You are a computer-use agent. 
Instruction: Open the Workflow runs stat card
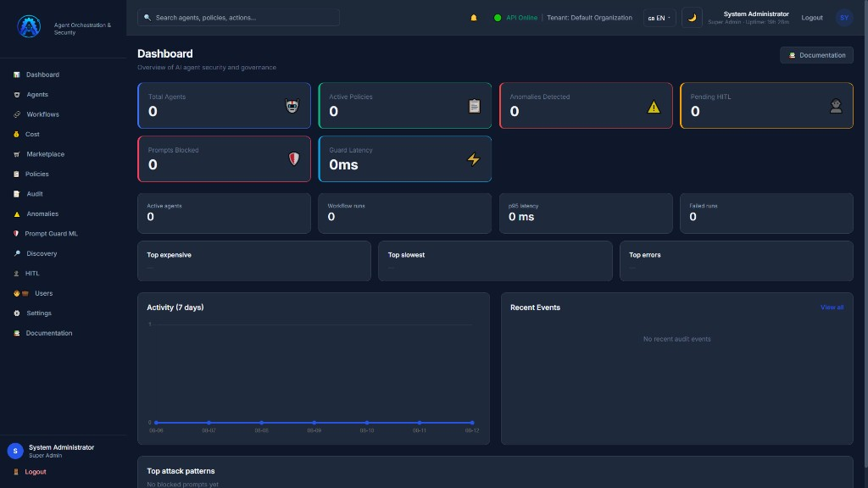pyautogui.click(x=404, y=213)
